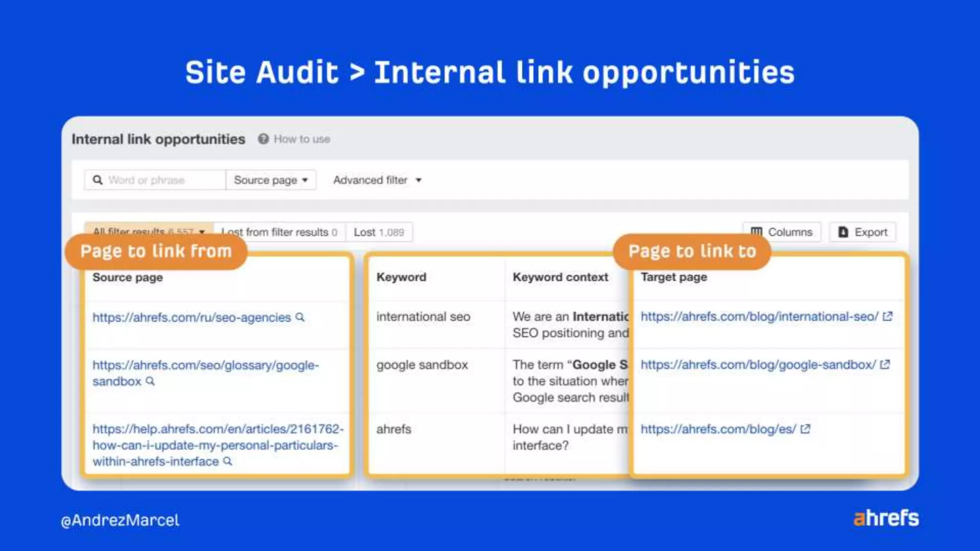Click the Export button
Screen dimensions: 980x551
pyautogui.click(x=863, y=232)
